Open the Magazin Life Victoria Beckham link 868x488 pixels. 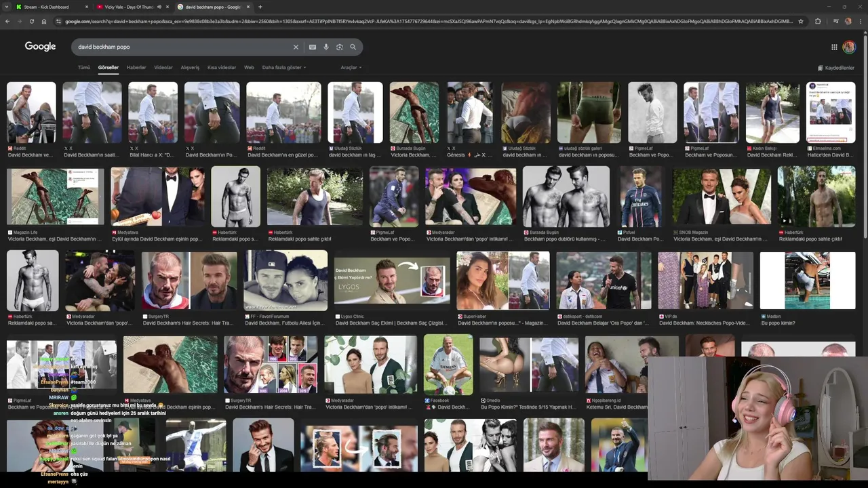click(x=56, y=239)
